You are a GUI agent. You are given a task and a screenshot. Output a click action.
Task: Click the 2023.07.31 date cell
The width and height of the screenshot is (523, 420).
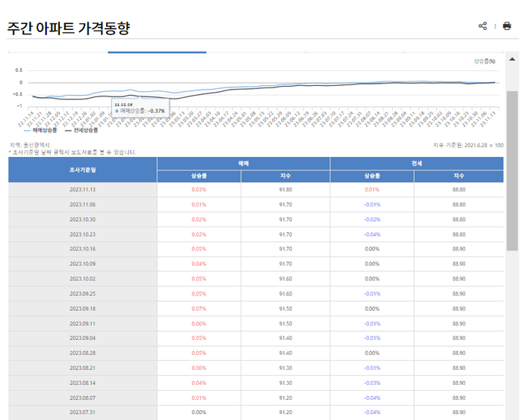(82, 412)
